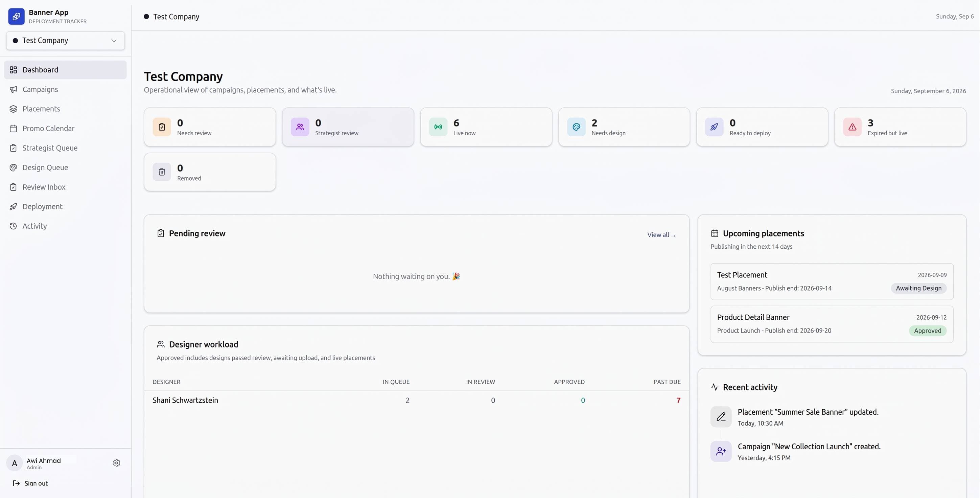Screen dimensions: 980x498
Task: Click the Deployment rocket icon in sidebar
Action: click(x=13, y=207)
